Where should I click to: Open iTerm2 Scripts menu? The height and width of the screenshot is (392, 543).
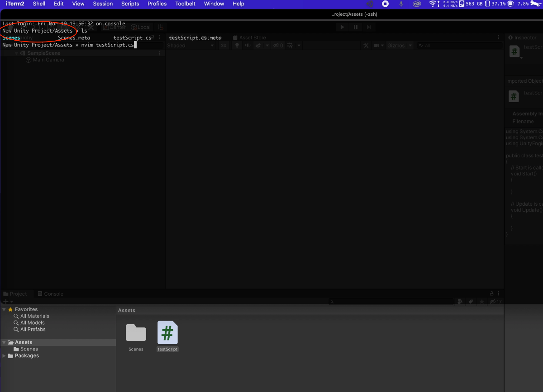click(130, 4)
